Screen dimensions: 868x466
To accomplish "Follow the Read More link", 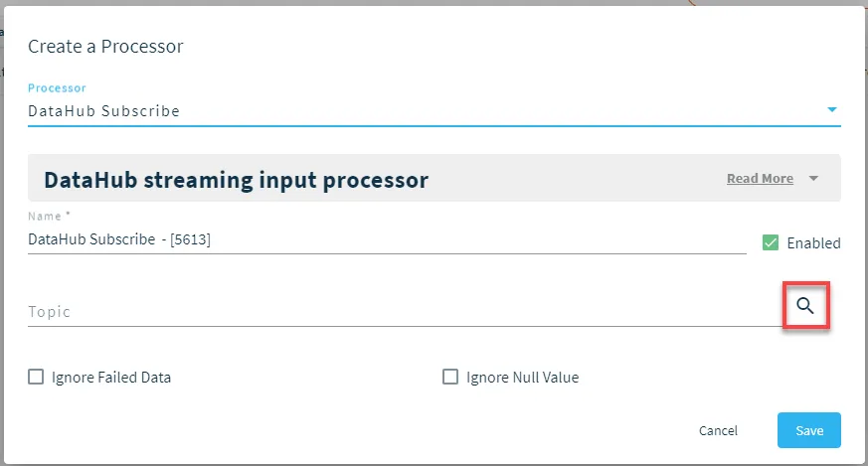I will click(x=760, y=179).
